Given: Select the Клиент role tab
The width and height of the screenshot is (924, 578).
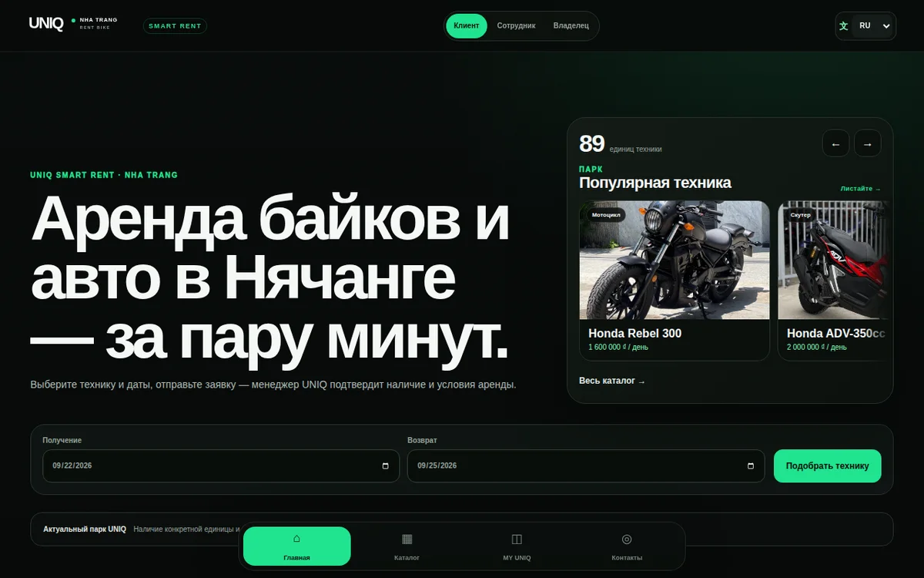Looking at the screenshot, I should tap(467, 25).
